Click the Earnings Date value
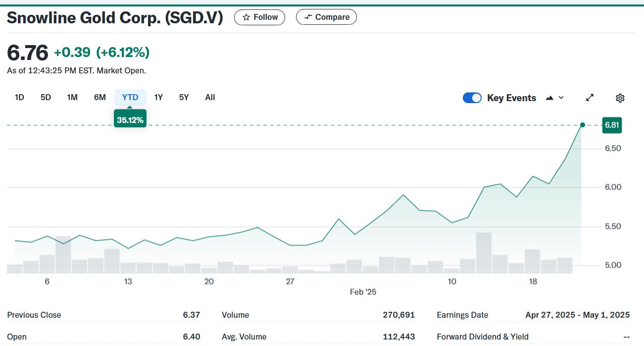Image resolution: width=644 pixels, height=346 pixels. (x=577, y=315)
